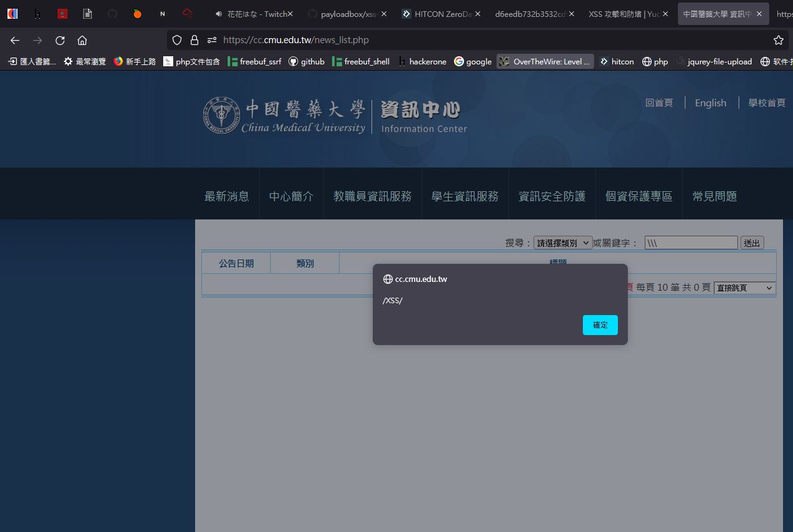The width and height of the screenshot is (793, 532).
Task: Open the 中心簡介 menu item
Action: (291, 196)
